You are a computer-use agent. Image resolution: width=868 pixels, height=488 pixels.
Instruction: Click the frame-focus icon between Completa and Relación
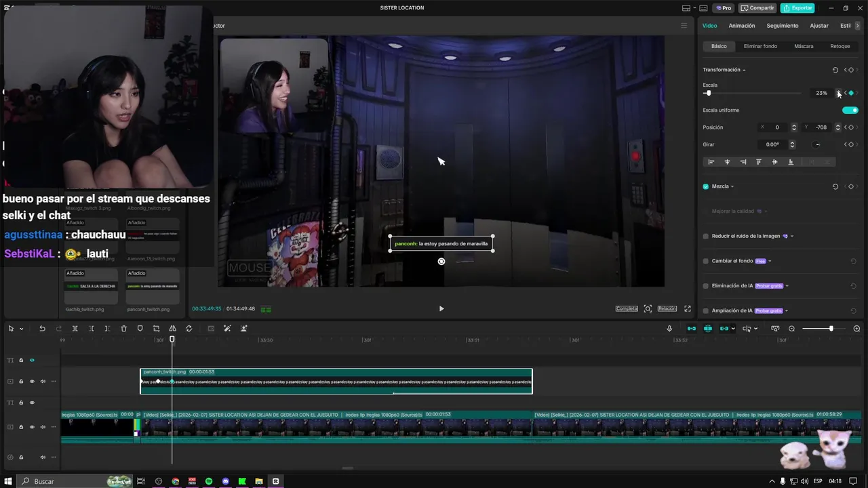click(x=648, y=308)
